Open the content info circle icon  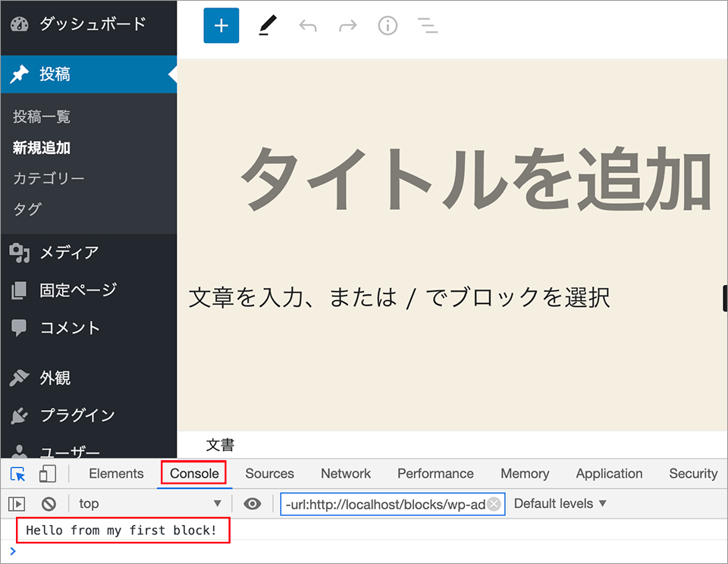[x=388, y=26]
